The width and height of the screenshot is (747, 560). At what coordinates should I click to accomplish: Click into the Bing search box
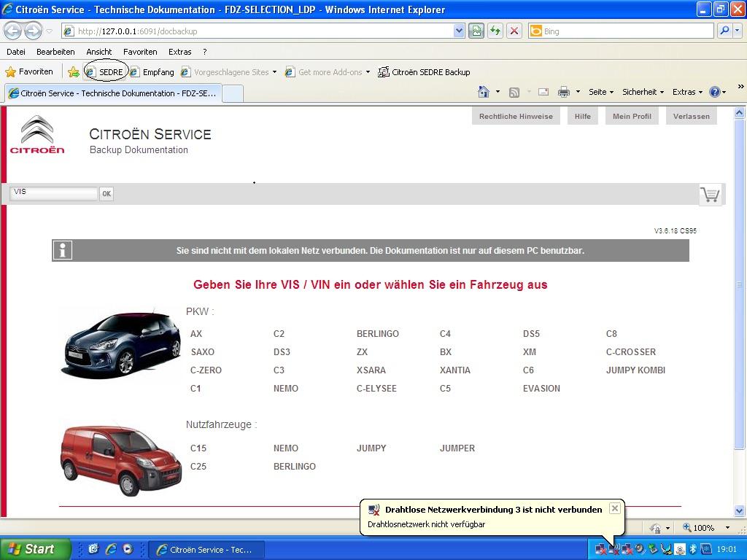[621, 31]
